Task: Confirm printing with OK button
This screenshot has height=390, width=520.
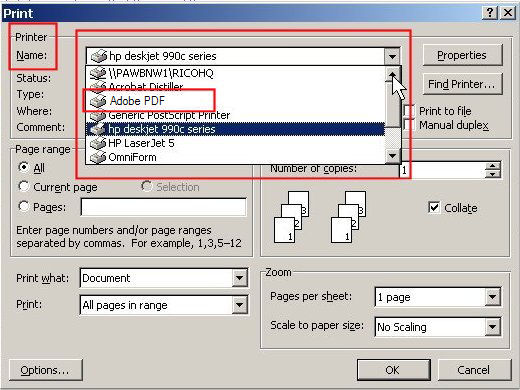Action: [x=393, y=370]
